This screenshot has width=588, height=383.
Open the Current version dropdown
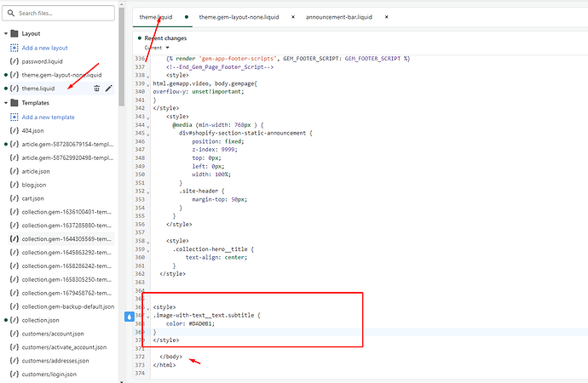tap(156, 48)
